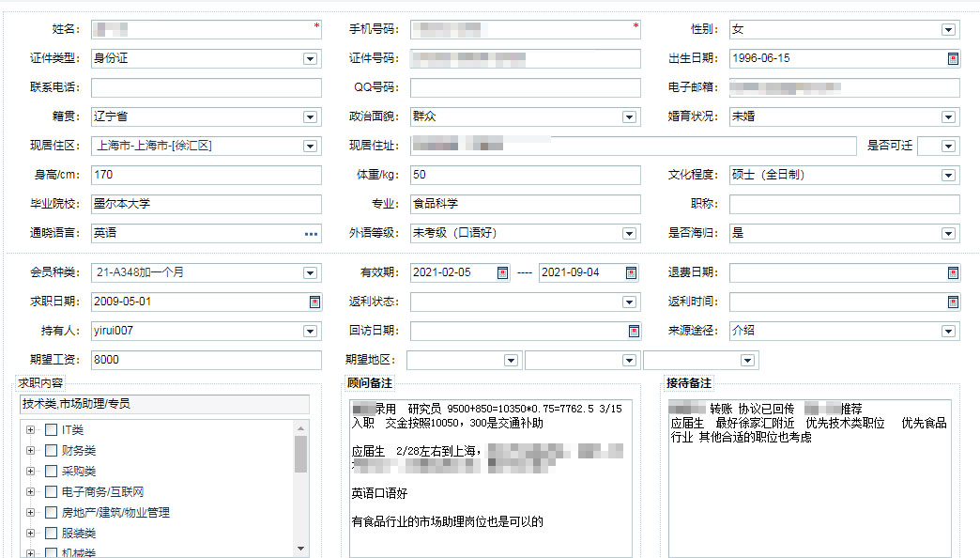Open the 持有人 dropdown
Image resolution: width=980 pixels, height=558 pixels.
(x=310, y=331)
